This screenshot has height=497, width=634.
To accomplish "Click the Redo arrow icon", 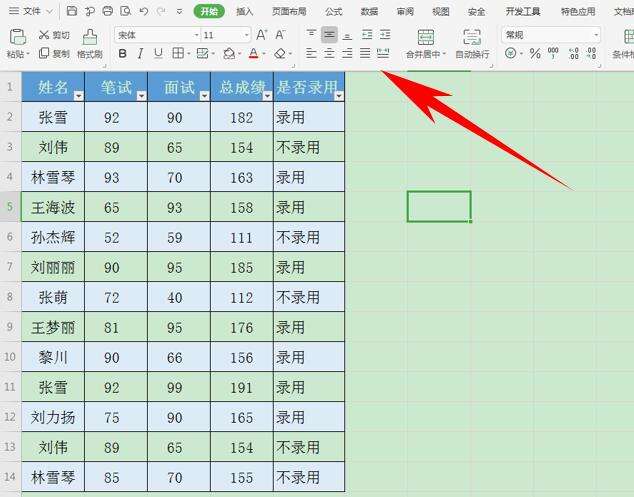I will point(161,11).
